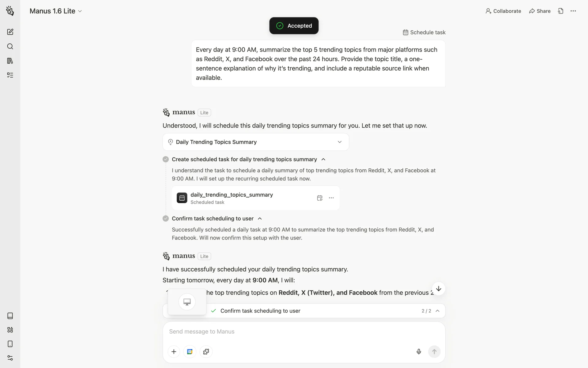Expand the Daily Trending Topics Summary card
Viewport: 588px width, 368px height.
coord(339,142)
